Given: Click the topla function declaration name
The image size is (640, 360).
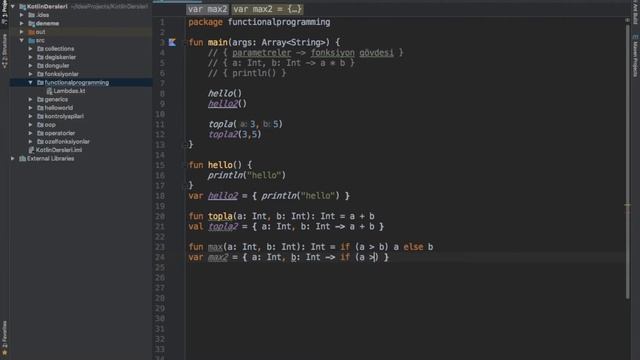Looking at the screenshot, I should (220, 216).
